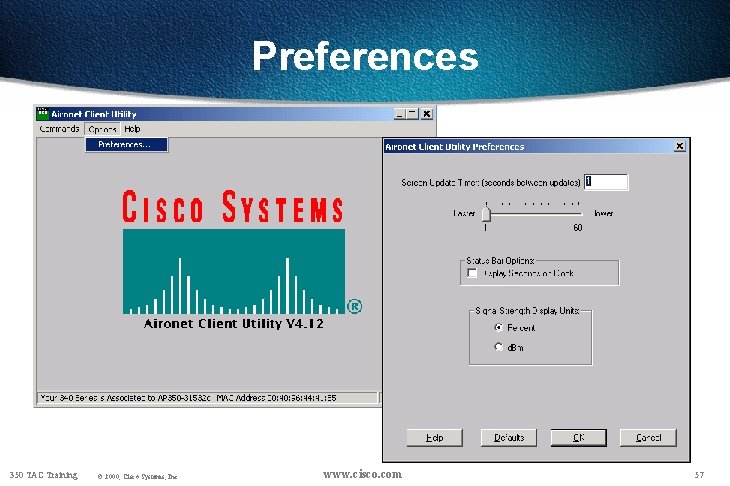Open the Help menu
The width and height of the screenshot is (730, 486).
click(x=132, y=129)
